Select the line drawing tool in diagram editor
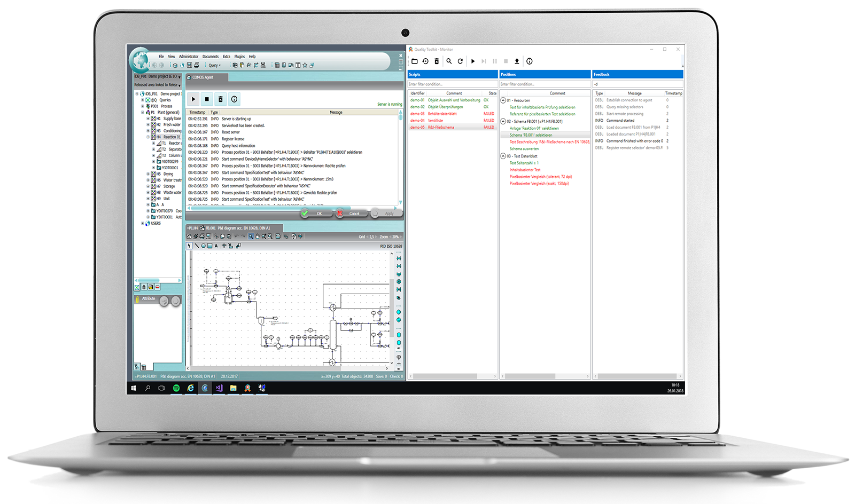Screen dimensions: 855x504 196,246
